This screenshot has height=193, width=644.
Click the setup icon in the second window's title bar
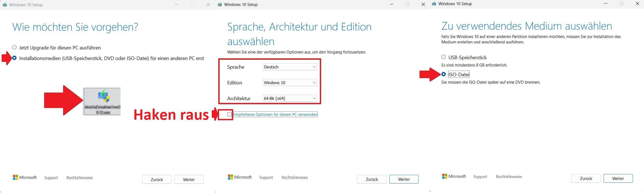pyautogui.click(x=220, y=4)
